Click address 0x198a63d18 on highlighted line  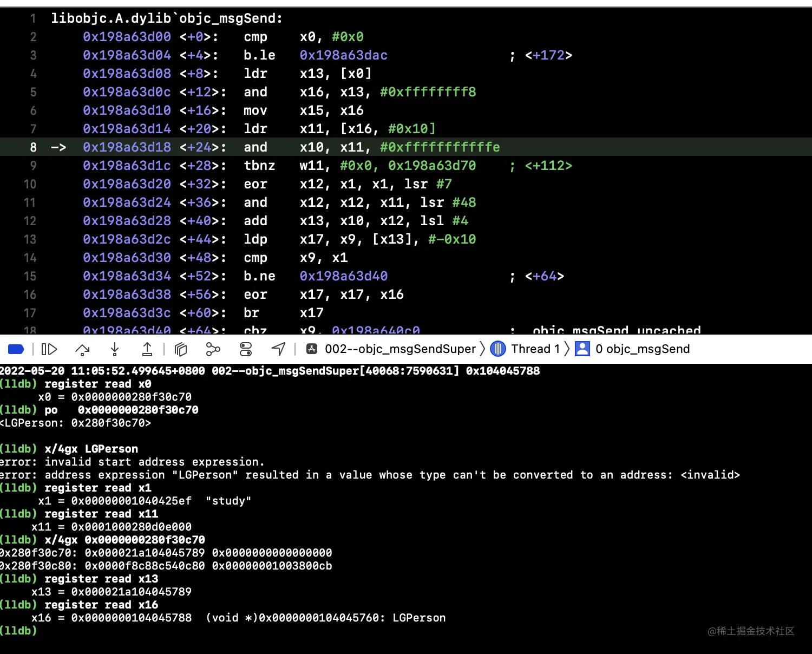[127, 147]
